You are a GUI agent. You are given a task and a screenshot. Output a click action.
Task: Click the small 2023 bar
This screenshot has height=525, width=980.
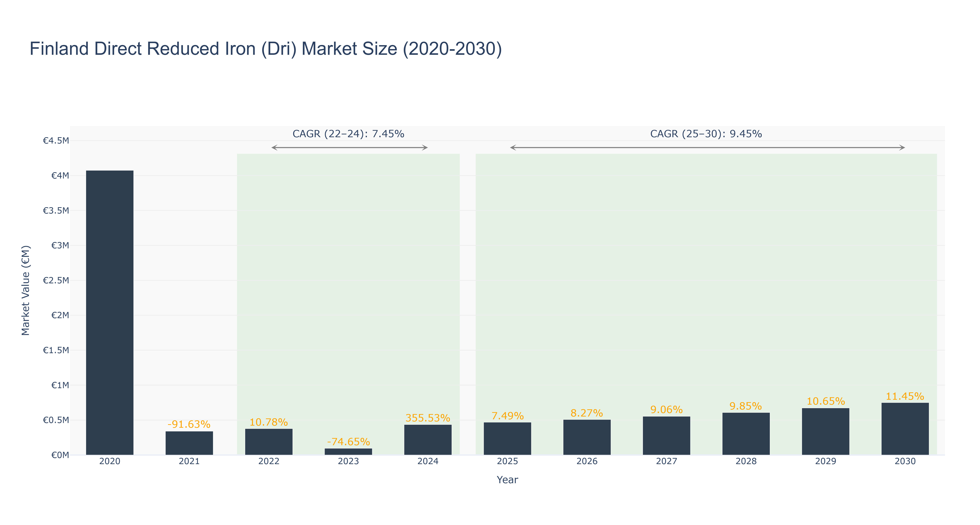[x=348, y=451]
